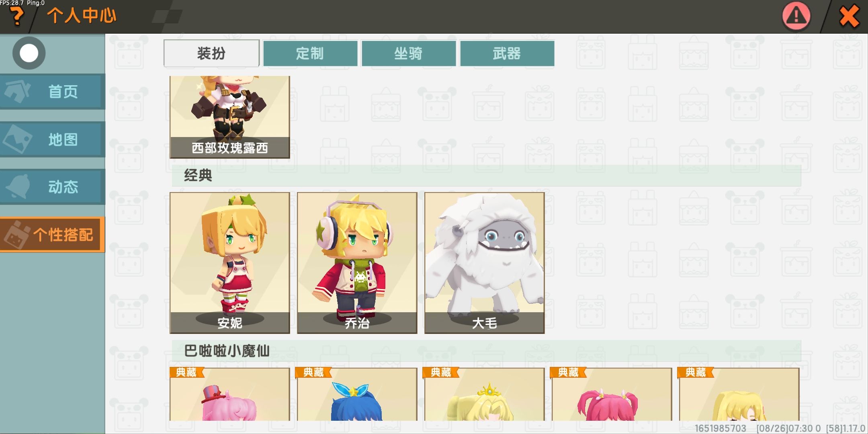868x434 pixels.
Task: Switch to the 定制 tab
Action: click(x=310, y=53)
